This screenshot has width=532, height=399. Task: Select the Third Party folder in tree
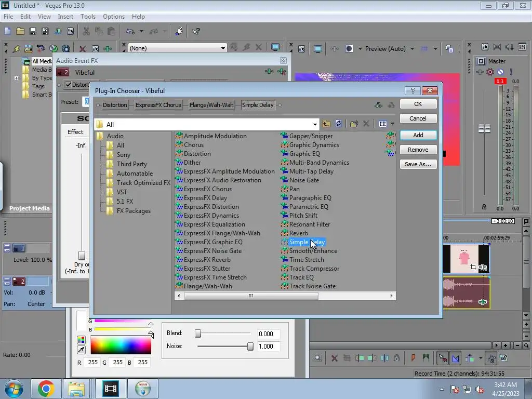tap(131, 164)
